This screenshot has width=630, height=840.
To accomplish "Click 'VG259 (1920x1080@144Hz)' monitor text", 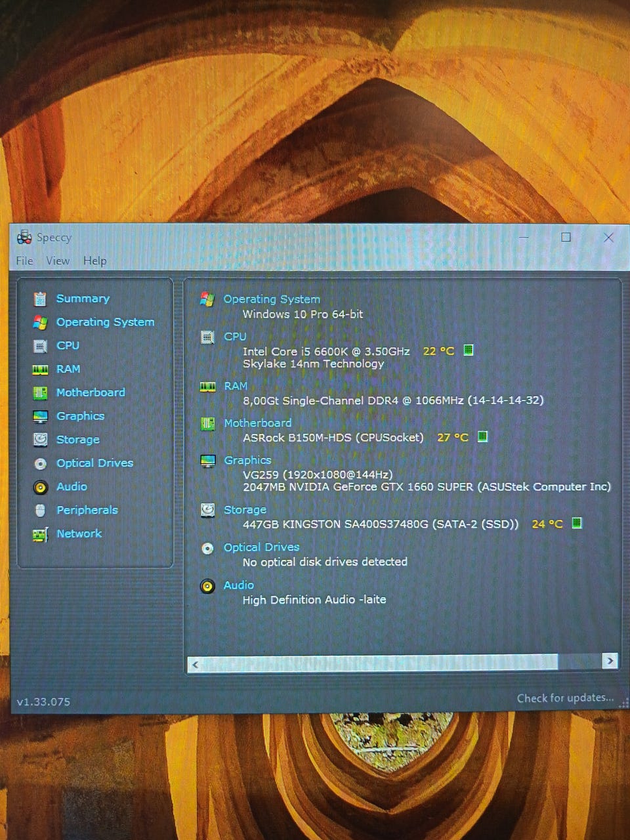I will 318,474.
